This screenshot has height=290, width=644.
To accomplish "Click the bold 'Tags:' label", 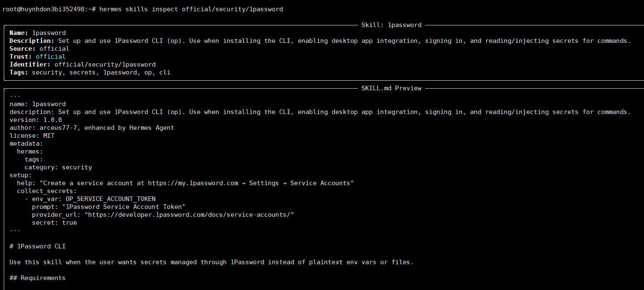I will pos(19,72).
